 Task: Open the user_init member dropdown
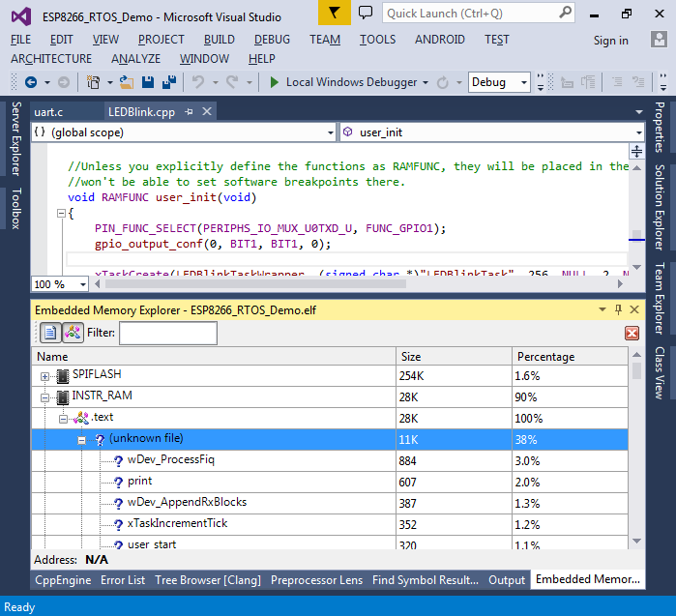pyautogui.click(x=638, y=132)
